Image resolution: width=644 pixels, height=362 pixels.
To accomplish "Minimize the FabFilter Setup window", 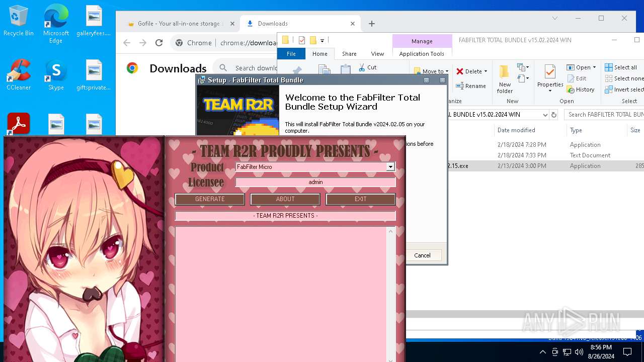I will pyautogui.click(x=426, y=80).
